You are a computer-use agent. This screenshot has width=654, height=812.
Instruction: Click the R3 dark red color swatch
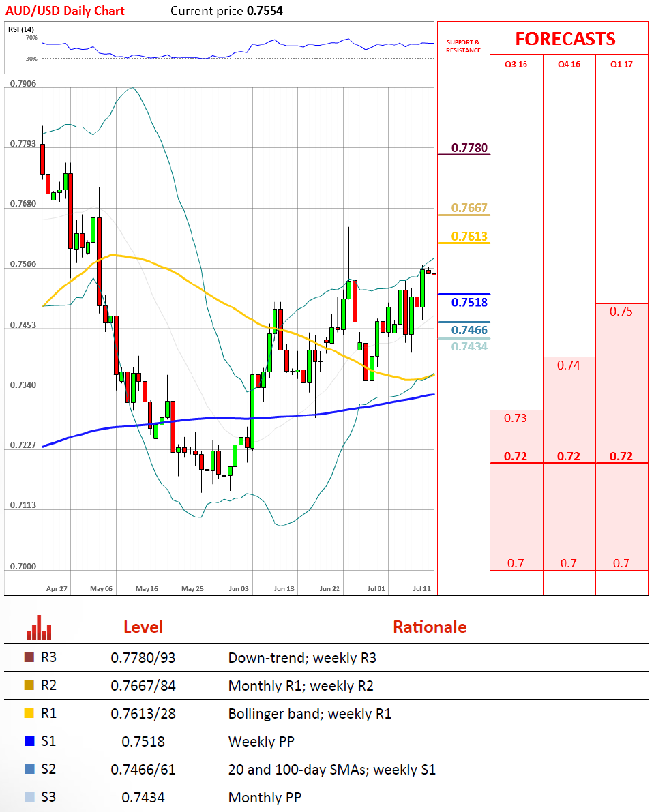coord(29,657)
